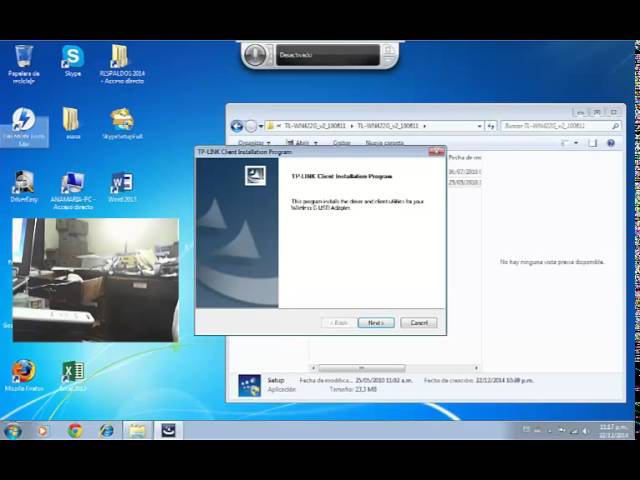Switch to File Explorer in taskbar
Image resolution: width=640 pixels, height=480 pixels.
point(138,431)
